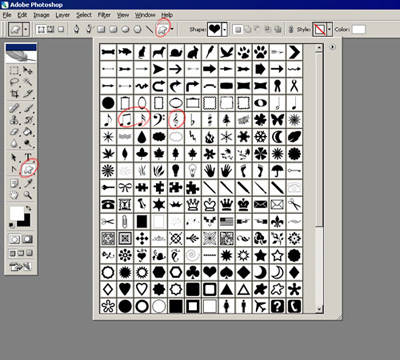Select the Custom Shape tool in toolbox

tap(28, 169)
